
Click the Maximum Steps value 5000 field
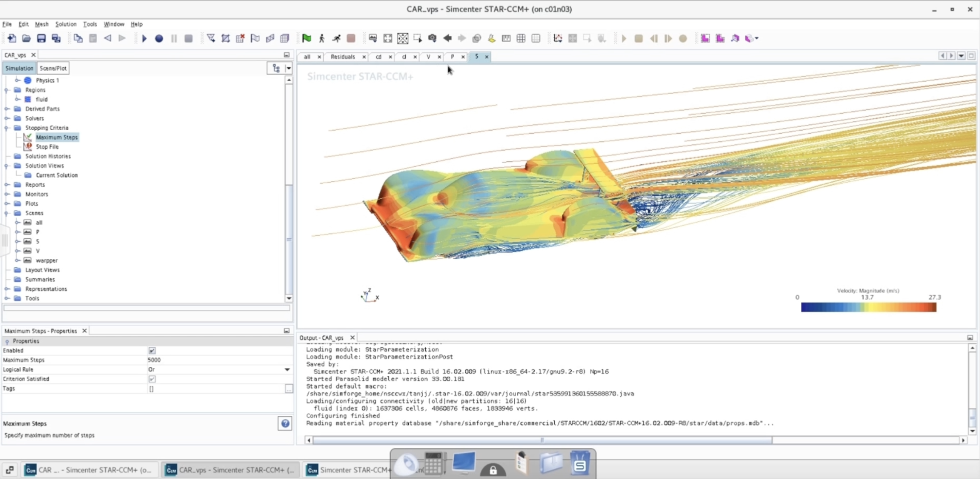pyautogui.click(x=219, y=360)
